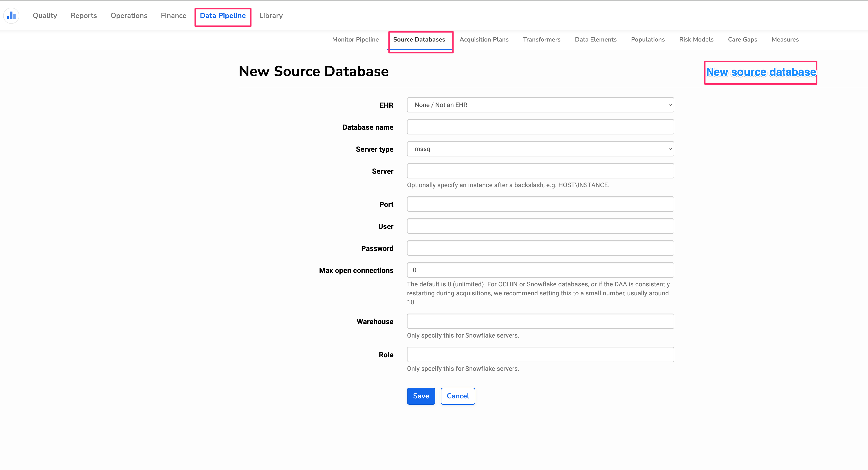This screenshot has width=868, height=470.
Task: Click inside the Database name field
Action: [x=540, y=127]
